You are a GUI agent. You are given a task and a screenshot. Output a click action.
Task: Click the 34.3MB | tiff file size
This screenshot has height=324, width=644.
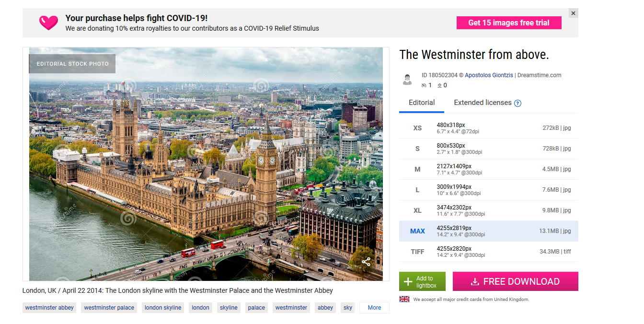pos(555,252)
